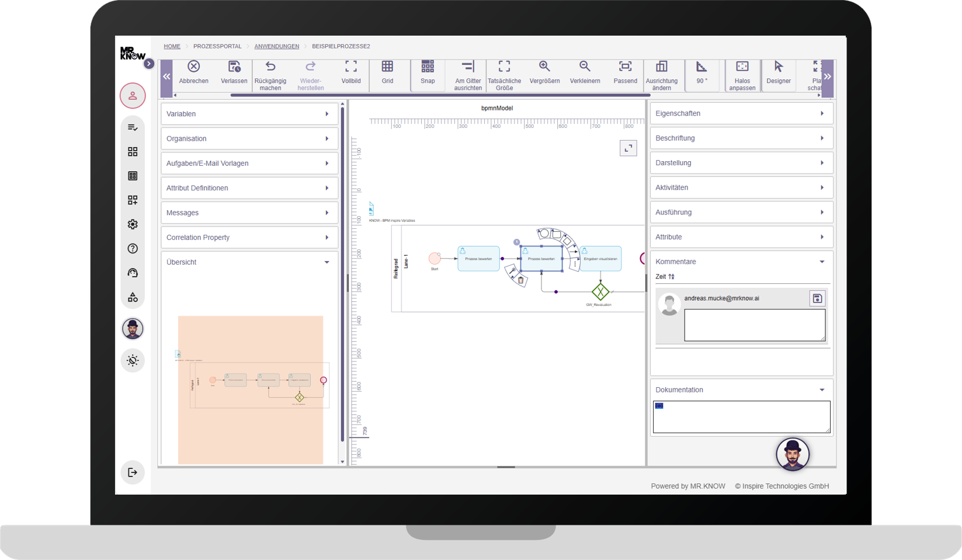This screenshot has width=962, height=560.
Task: Click Wiederherstellen redo icon
Action: (x=311, y=66)
